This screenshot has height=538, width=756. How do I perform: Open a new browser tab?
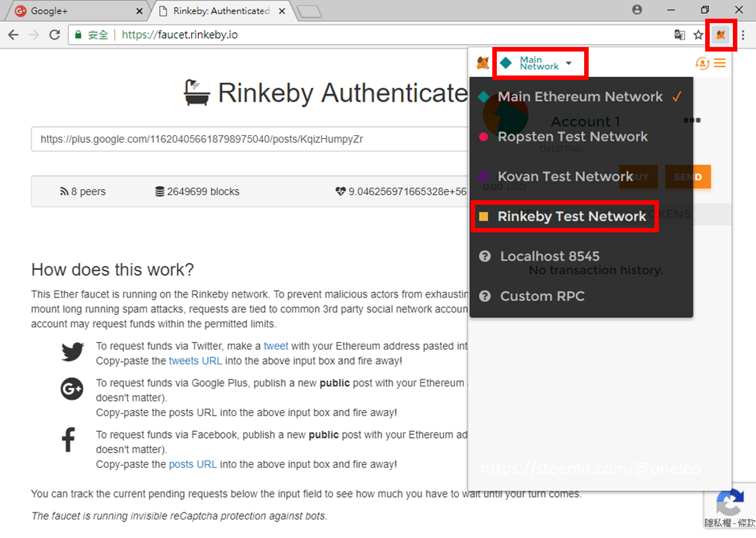309,11
